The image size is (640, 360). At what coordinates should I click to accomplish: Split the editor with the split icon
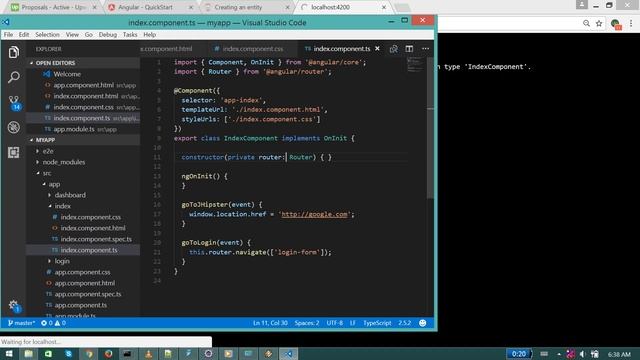pos(409,49)
